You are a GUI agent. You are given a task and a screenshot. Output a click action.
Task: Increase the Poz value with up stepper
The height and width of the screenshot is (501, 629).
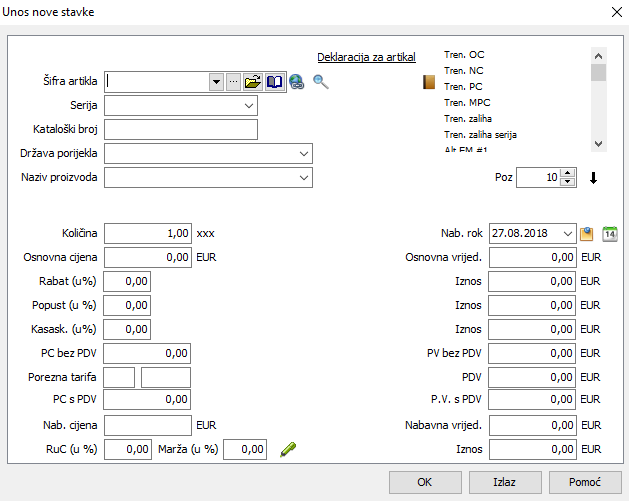(x=569, y=173)
